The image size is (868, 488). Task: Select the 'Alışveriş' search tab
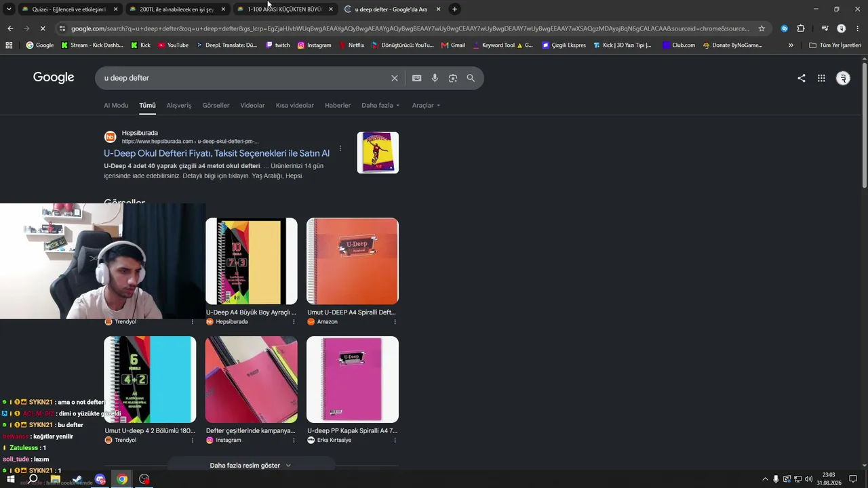pos(179,105)
